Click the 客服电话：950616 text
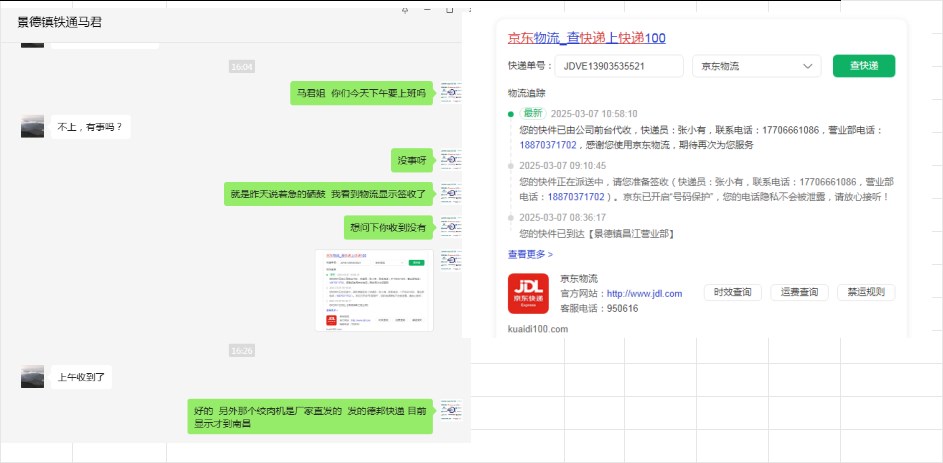 599,308
